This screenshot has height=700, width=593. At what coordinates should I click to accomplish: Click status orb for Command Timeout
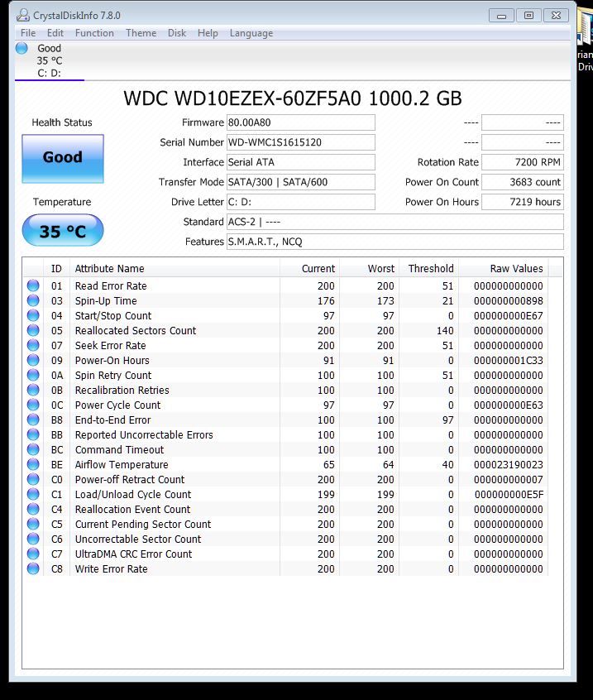pos(33,449)
